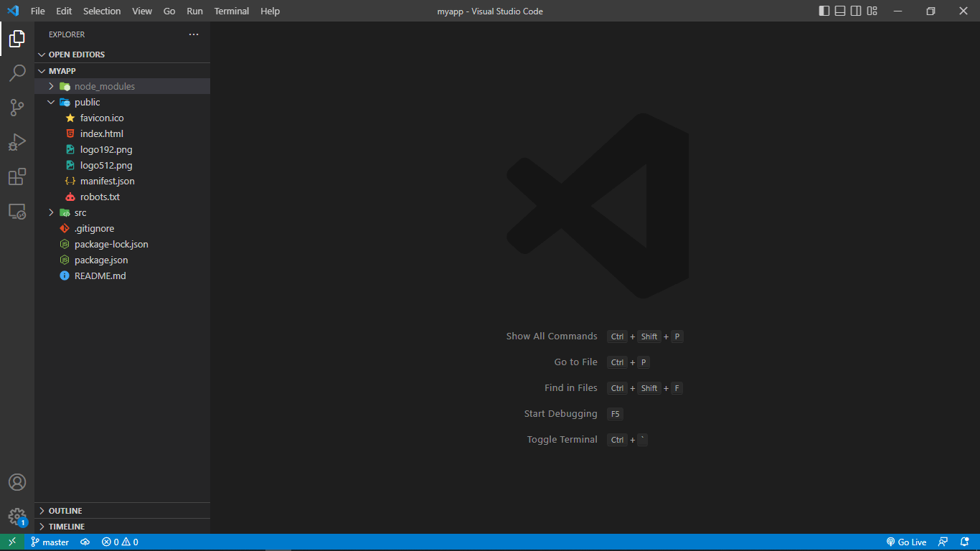Click Go Live in status bar

click(x=906, y=542)
